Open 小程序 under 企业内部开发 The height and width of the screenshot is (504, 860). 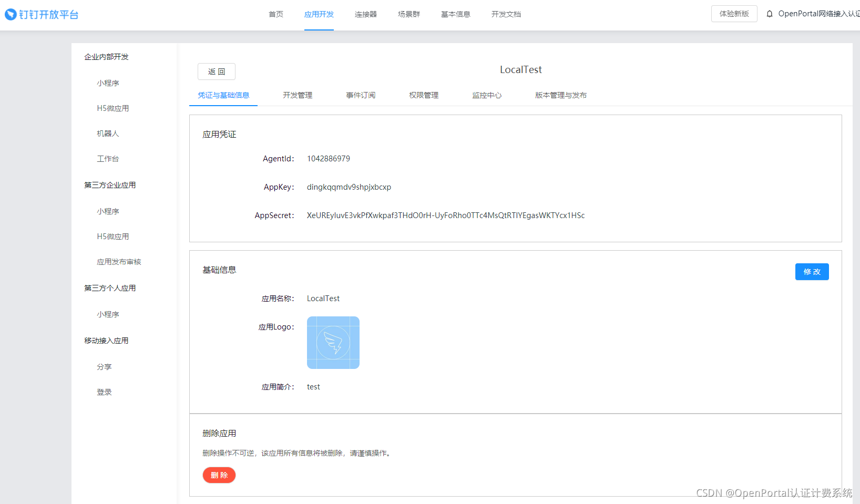108,83
